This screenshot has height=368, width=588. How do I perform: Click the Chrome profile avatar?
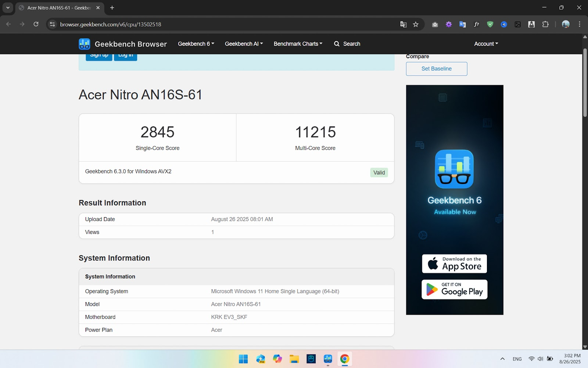[x=566, y=24]
